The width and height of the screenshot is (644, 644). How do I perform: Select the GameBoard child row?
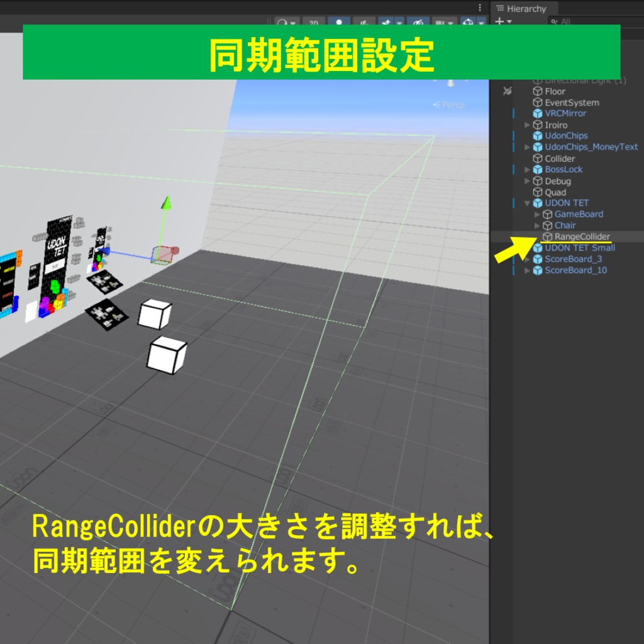click(579, 214)
